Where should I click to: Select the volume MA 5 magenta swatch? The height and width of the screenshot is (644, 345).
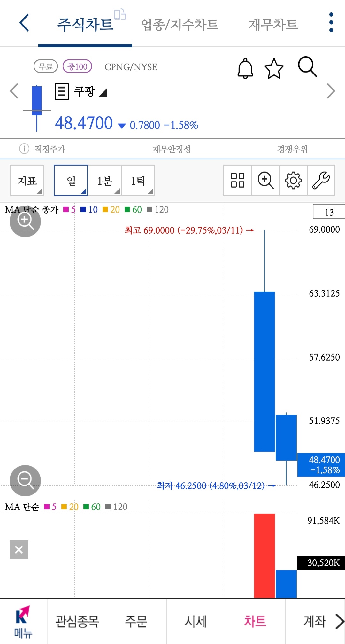click(x=47, y=507)
